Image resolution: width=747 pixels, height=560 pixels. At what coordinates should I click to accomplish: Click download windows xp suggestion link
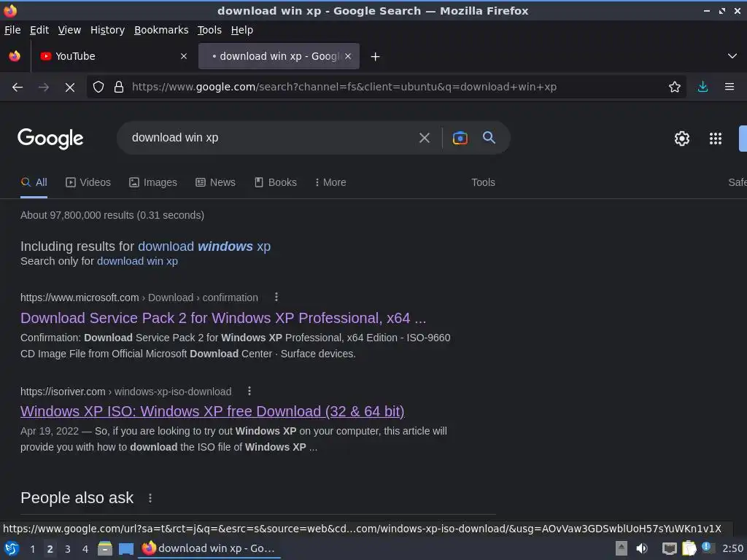tap(204, 246)
